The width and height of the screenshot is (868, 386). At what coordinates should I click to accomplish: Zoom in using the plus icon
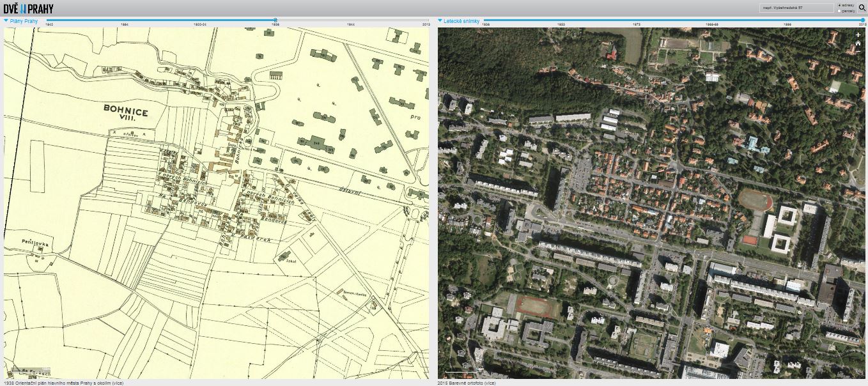(x=858, y=35)
